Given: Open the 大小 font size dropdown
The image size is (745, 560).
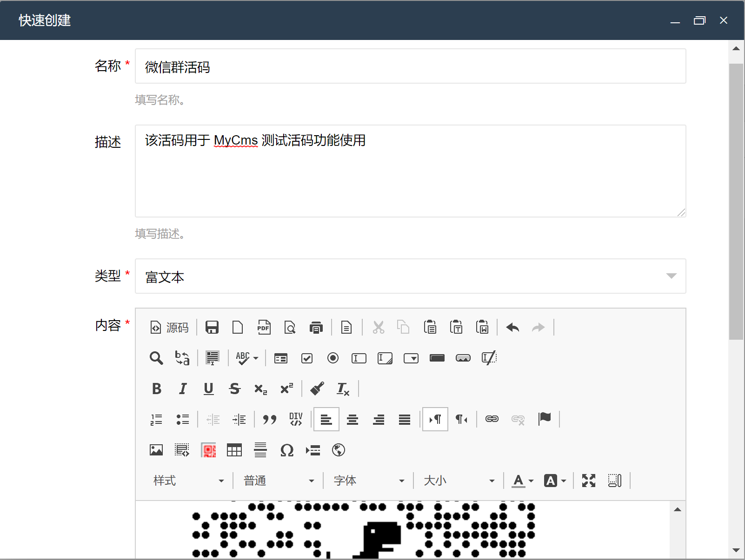Looking at the screenshot, I should pos(459,481).
